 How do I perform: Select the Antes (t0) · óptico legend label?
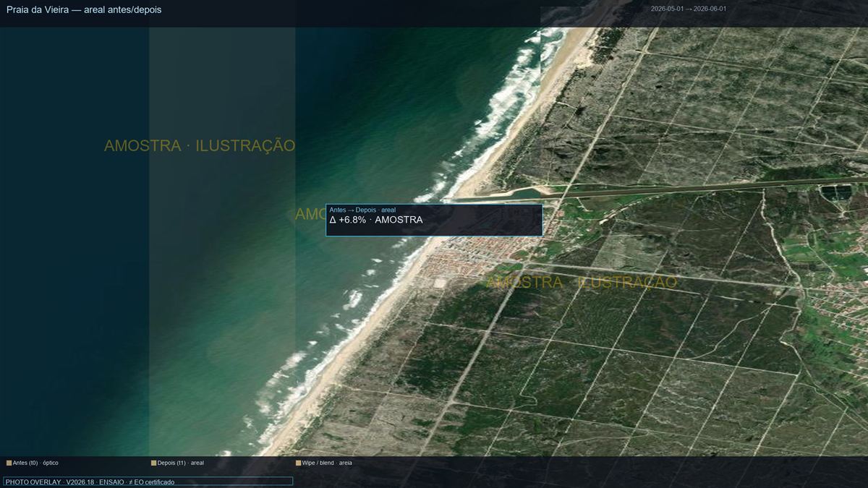pyautogui.click(x=35, y=463)
